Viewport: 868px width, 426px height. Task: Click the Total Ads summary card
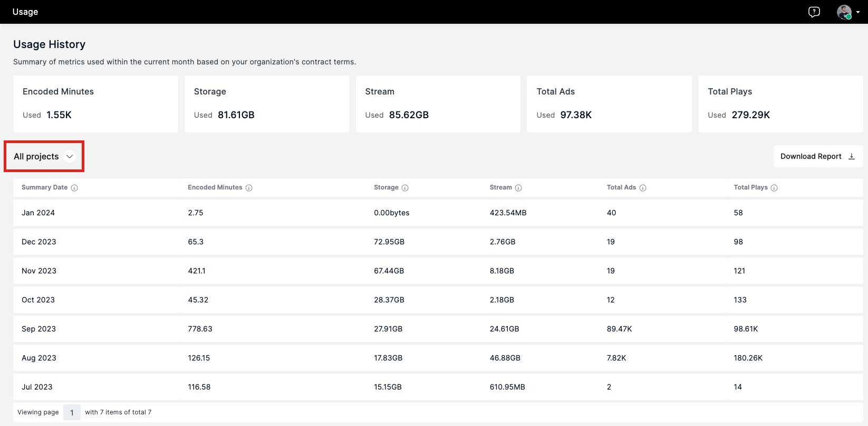[x=609, y=104]
